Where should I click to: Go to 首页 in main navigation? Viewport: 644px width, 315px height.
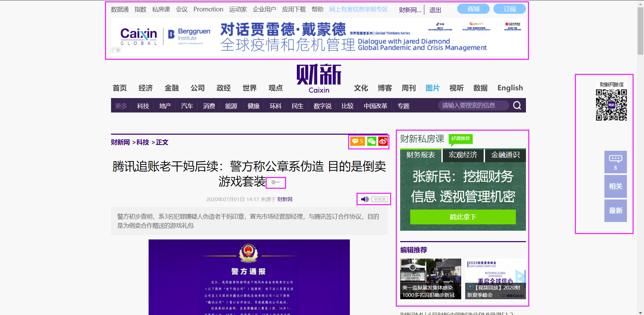tap(120, 88)
